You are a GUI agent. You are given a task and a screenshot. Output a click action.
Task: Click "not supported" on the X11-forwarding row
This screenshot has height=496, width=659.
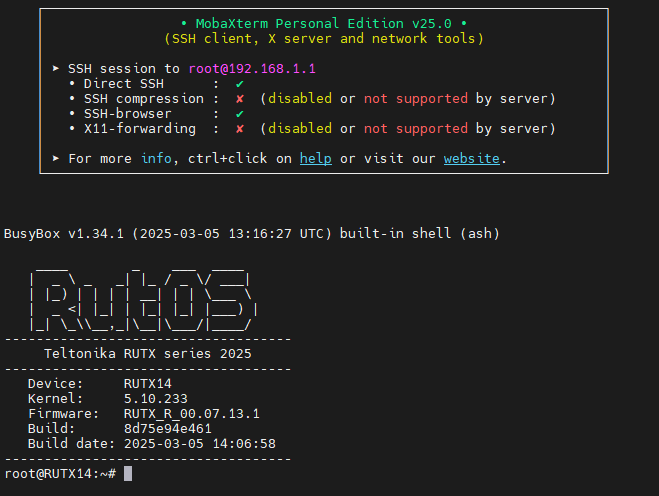pos(416,129)
